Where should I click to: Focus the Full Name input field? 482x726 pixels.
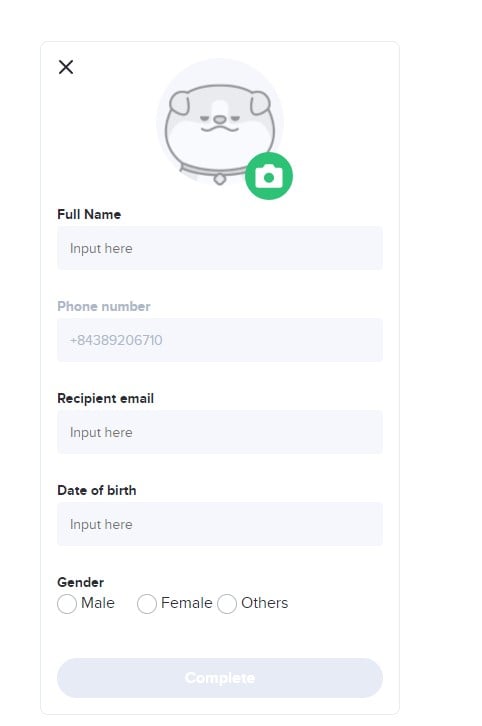click(x=220, y=248)
